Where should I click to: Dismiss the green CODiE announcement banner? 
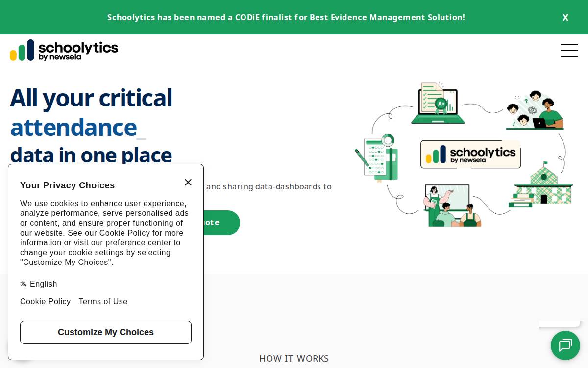pyautogui.click(x=565, y=17)
